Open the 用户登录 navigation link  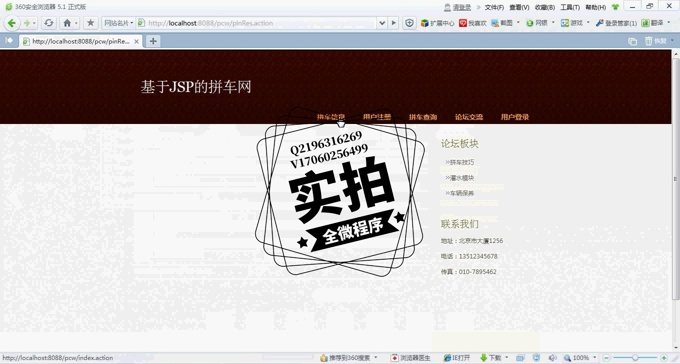515,117
